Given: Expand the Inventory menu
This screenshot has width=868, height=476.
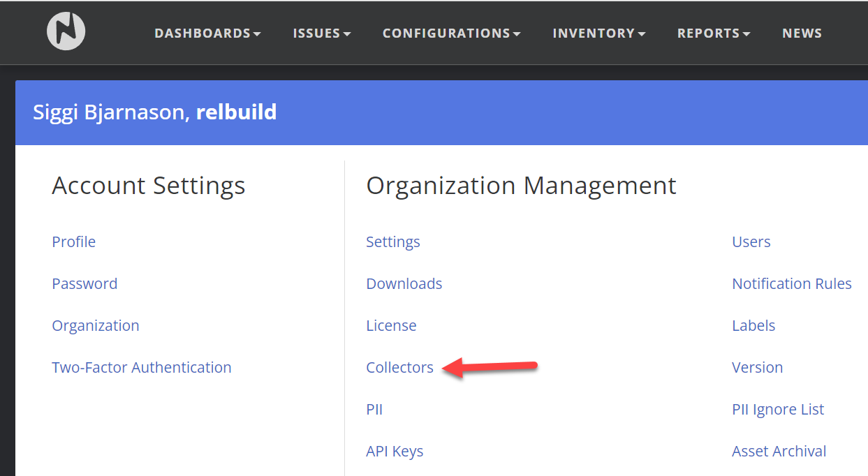Looking at the screenshot, I should click(598, 34).
